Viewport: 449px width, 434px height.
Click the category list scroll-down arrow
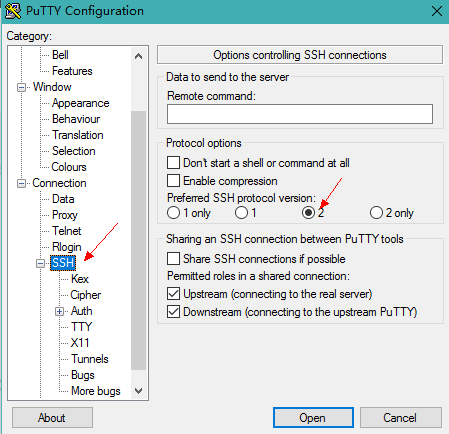point(139,391)
